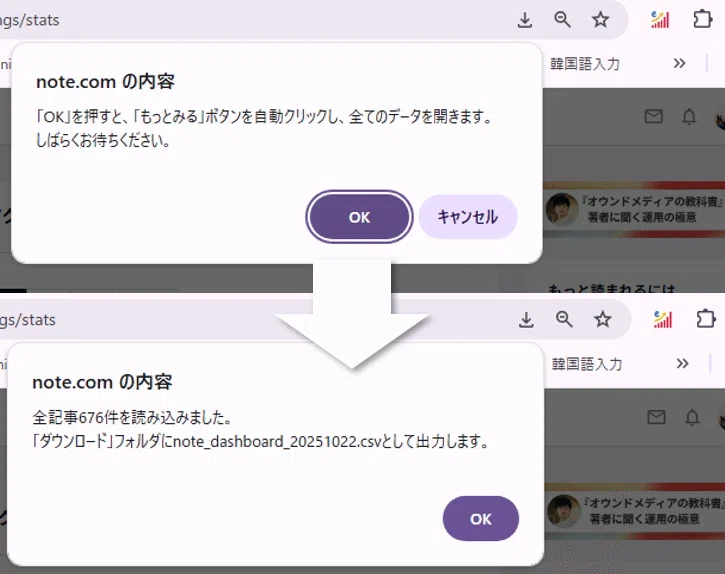Expand upper bookmarks overflow chevron

pyautogui.click(x=679, y=63)
